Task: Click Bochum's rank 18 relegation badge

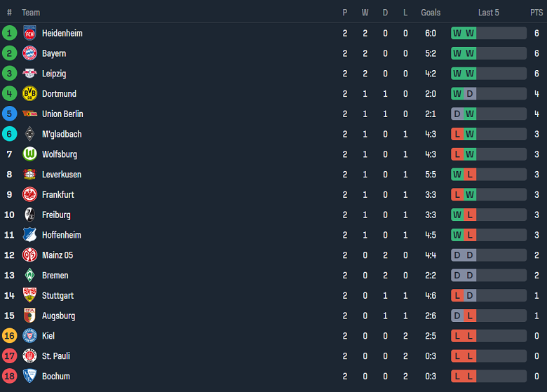Action: tap(9, 377)
